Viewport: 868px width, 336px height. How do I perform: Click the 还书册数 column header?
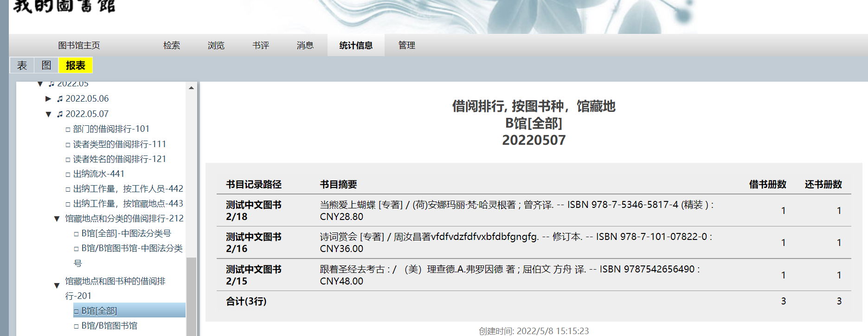(x=823, y=185)
